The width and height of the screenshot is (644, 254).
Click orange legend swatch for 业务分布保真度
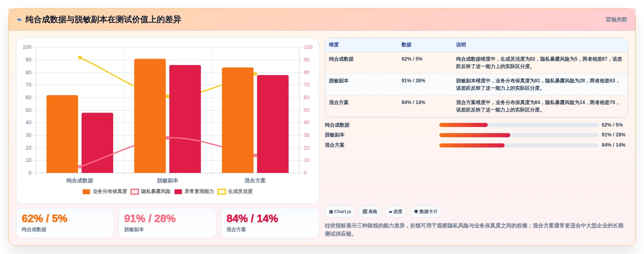click(86, 192)
